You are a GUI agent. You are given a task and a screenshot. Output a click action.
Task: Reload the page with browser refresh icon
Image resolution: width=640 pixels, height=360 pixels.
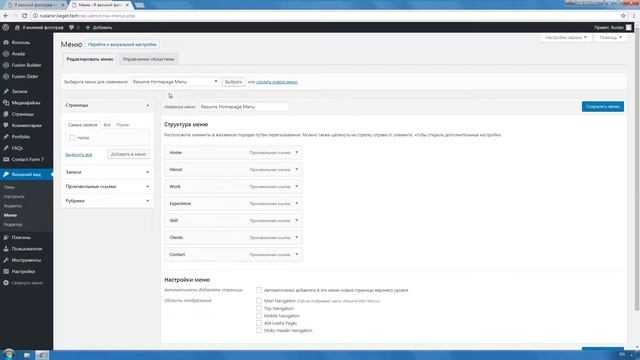click(x=24, y=16)
